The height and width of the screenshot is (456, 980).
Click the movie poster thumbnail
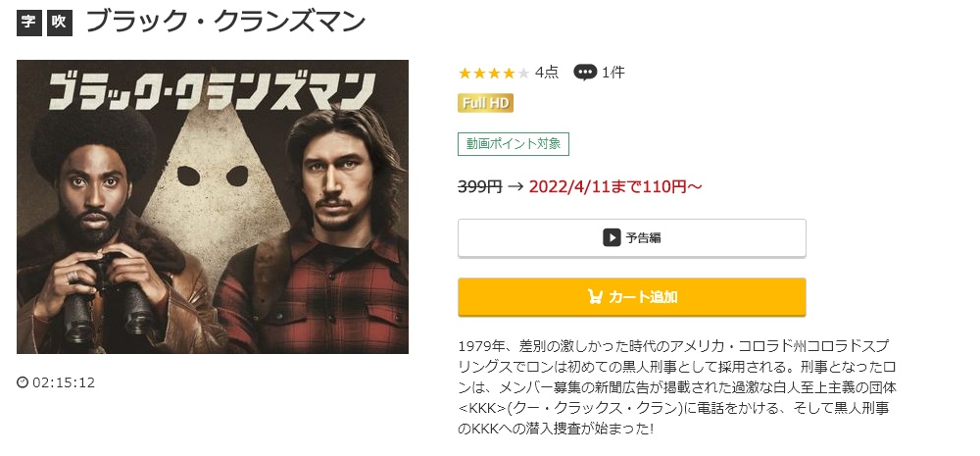tap(213, 206)
